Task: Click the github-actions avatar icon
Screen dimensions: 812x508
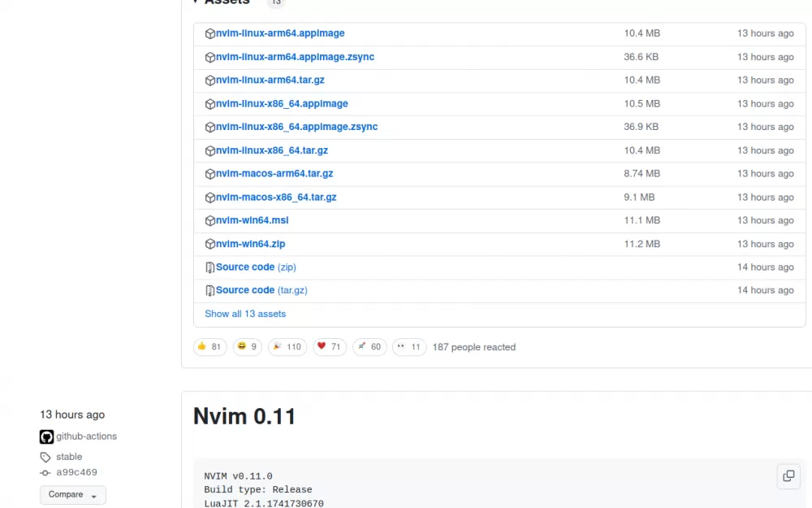Action: (x=46, y=436)
